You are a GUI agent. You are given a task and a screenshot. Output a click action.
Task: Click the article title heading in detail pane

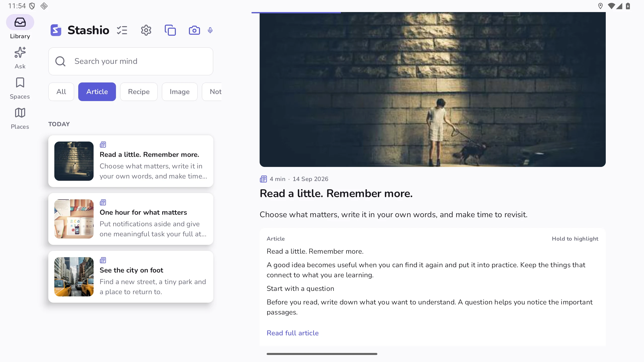[336, 194]
